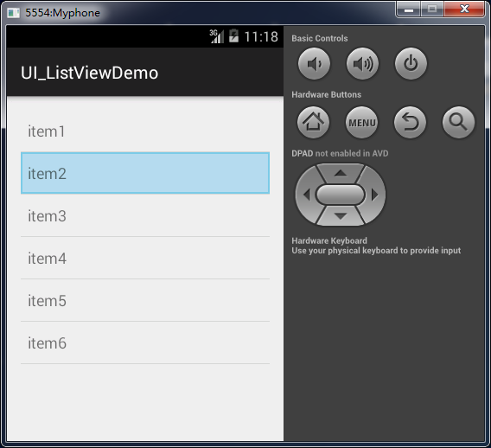Click the DPAD right arrow
Image resolution: width=491 pixels, height=448 pixels.
point(375,195)
